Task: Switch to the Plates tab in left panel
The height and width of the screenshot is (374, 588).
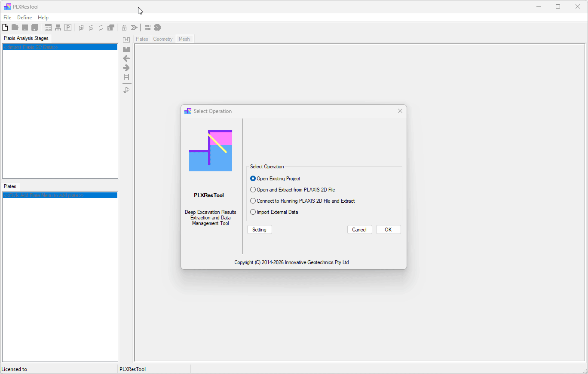Action: click(10, 186)
